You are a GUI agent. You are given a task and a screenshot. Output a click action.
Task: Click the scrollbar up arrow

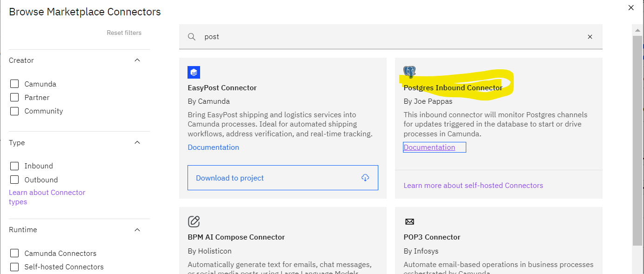tap(637, 30)
